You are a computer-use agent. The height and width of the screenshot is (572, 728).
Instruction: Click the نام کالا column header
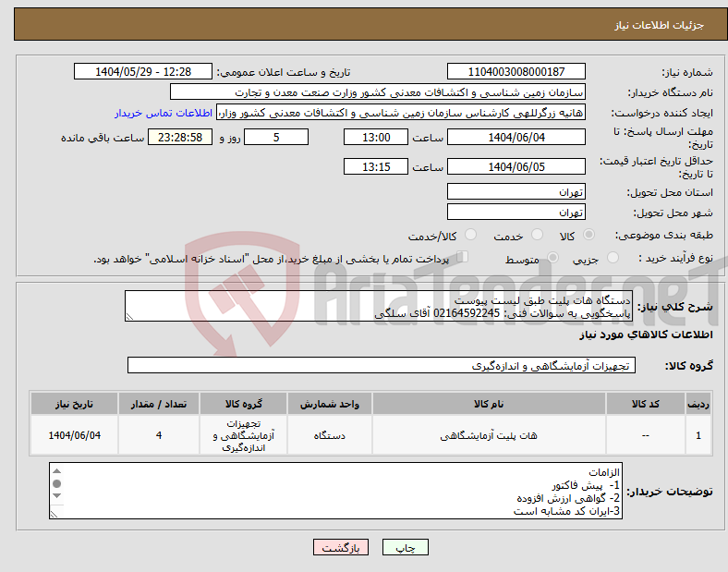(489, 404)
